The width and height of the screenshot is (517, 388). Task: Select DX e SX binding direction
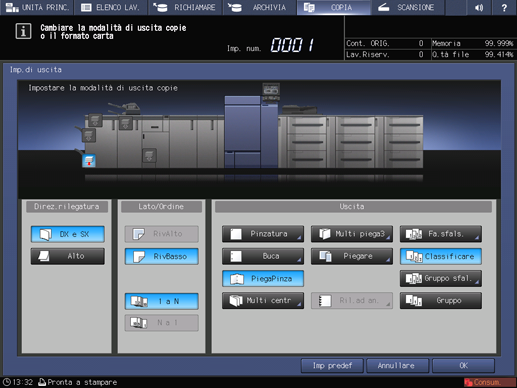click(x=68, y=234)
